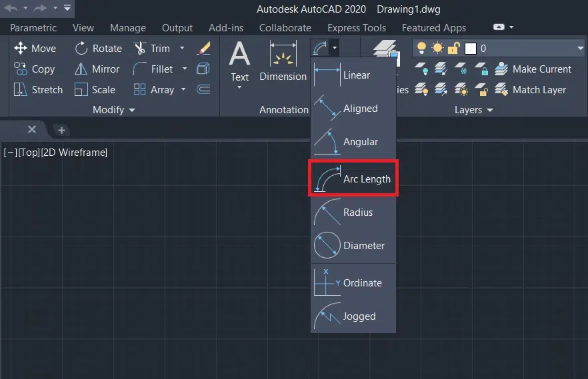The height and width of the screenshot is (379, 588).
Task: Expand the Layers panel dropdown
Action: [474, 110]
